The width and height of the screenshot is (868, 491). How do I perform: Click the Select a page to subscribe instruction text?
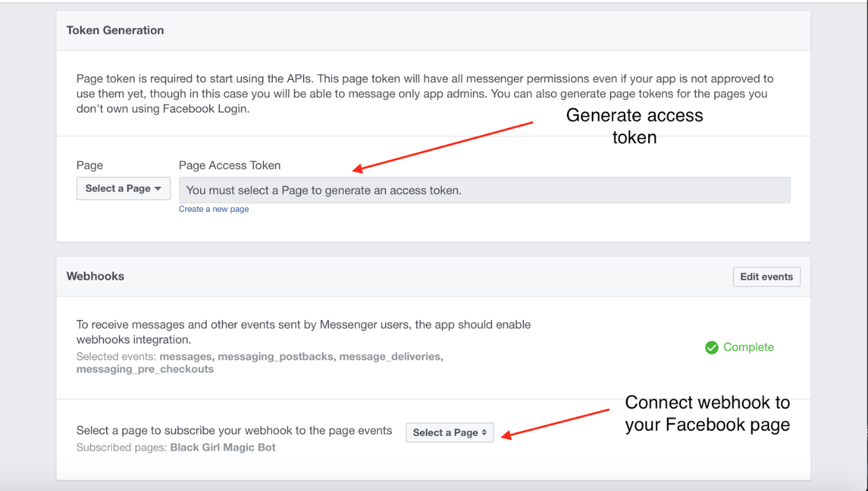coord(234,431)
